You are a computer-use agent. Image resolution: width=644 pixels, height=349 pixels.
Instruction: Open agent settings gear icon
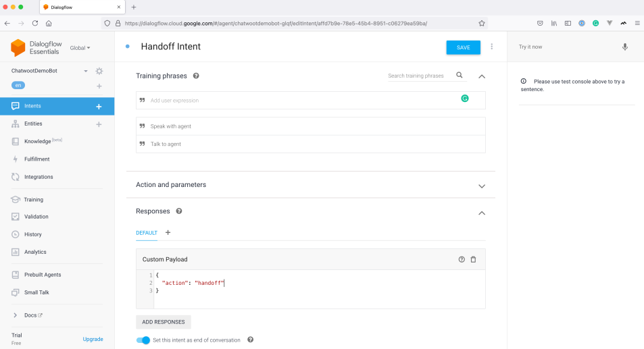coord(99,71)
